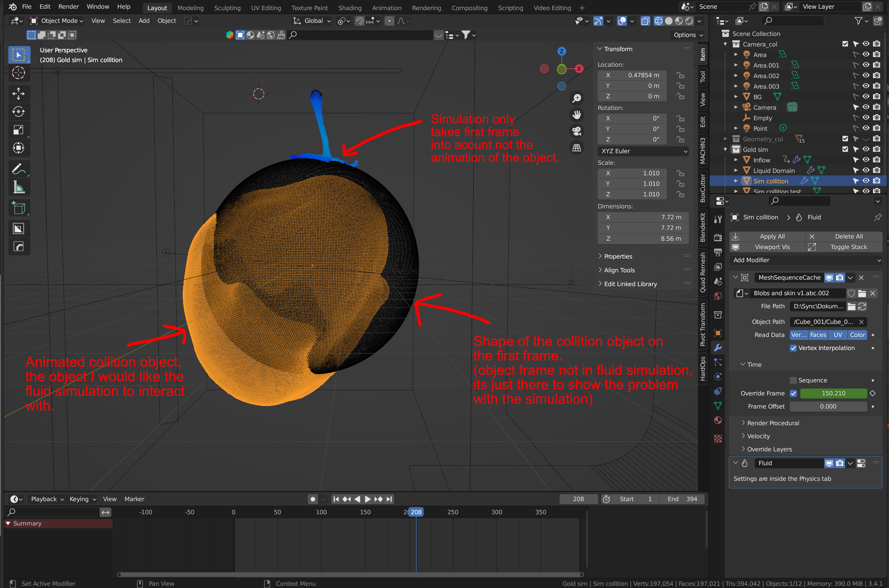
Task: Click the Delete All button
Action: pos(844,236)
